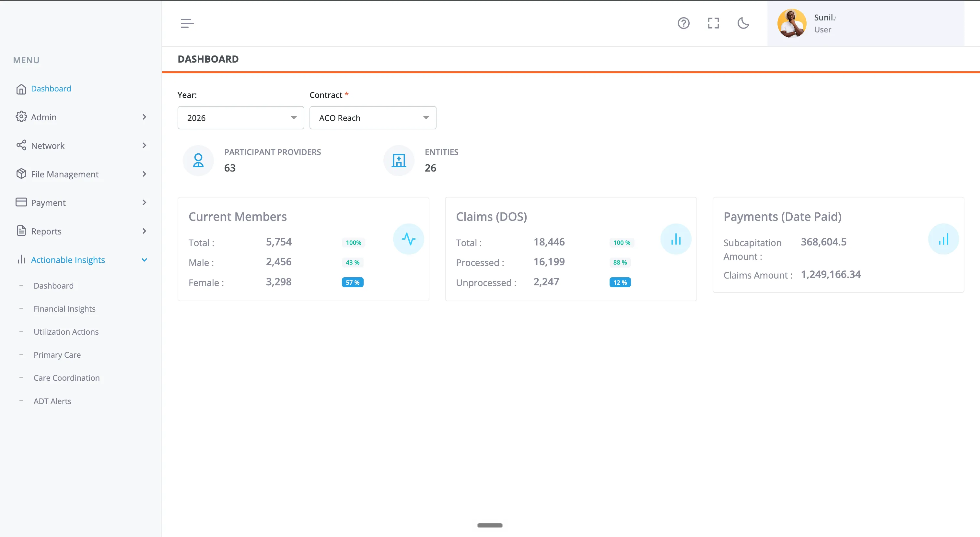This screenshot has height=537, width=980.
Task: Click the horizontal scroll handle at bottom
Action: [x=490, y=525]
